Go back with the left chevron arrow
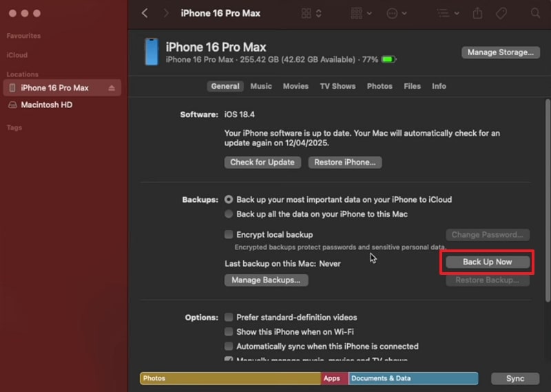Image resolution: width=551 pixels, height=392 pixels. point(145,13)
